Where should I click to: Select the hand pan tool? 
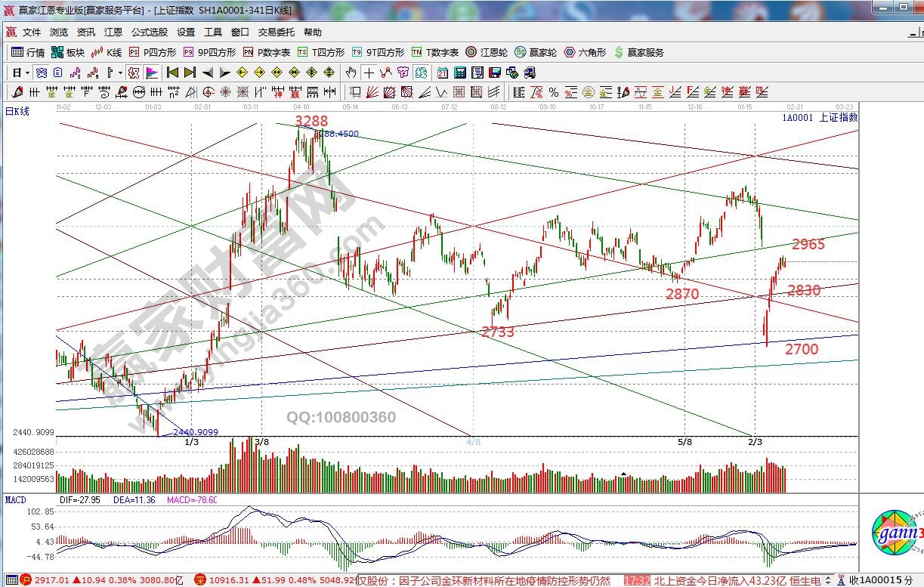click(351, 73)
